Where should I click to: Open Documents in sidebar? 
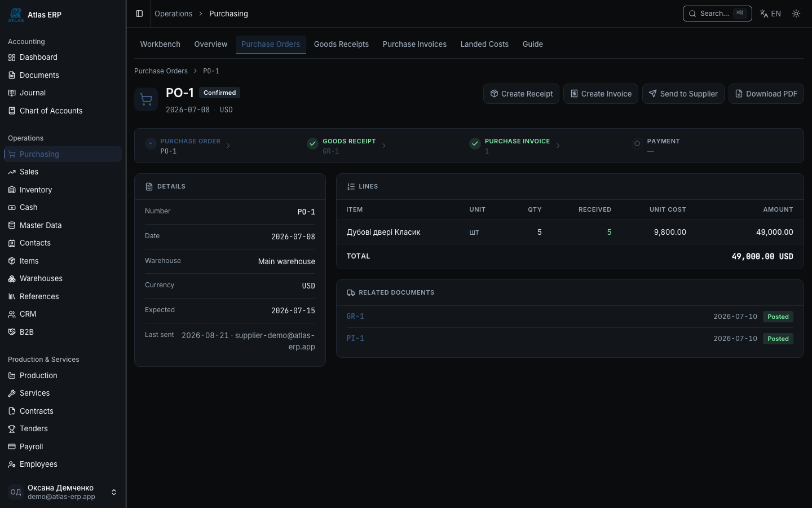tap(63, 75)
